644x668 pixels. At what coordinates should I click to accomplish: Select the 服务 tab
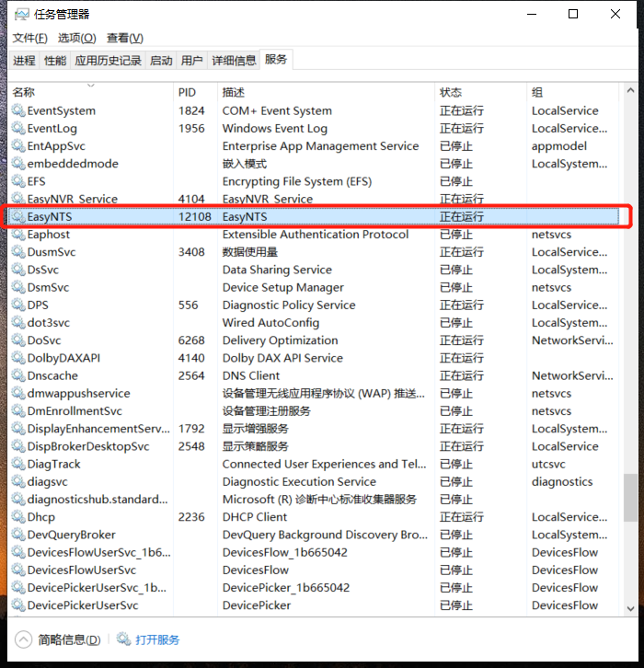pyautogui.click(x=276, y=59)
